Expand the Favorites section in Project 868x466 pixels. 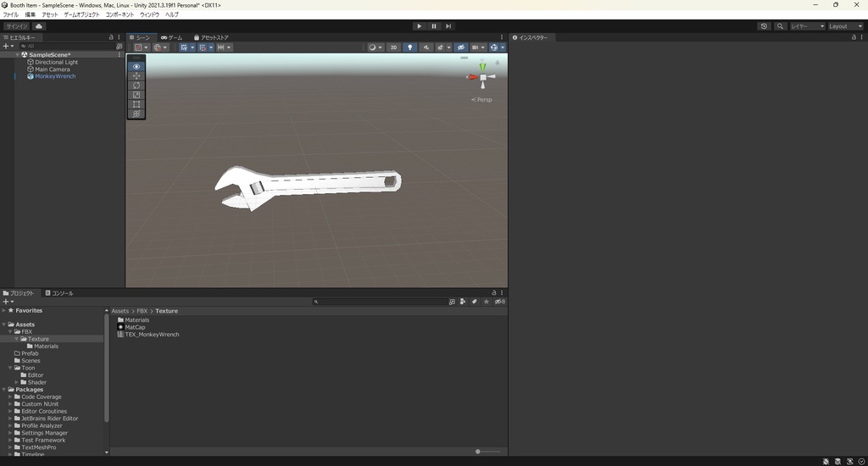(x=4, y=310)
